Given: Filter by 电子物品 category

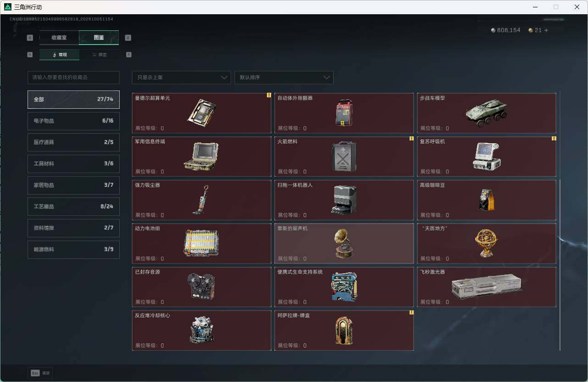Looking at the screenshot, I should click(73, 121).
